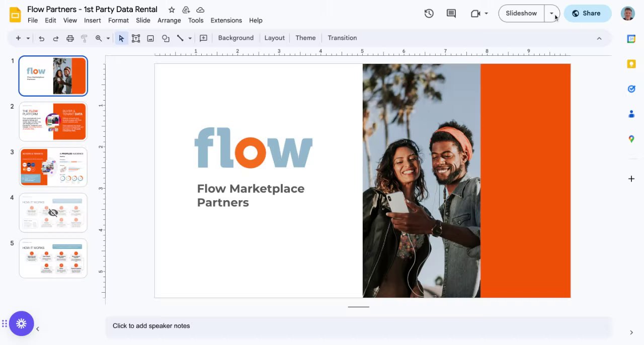Open the Google account avatar
644x345 pixels.
pyautogui.click(x=627, y=14)
